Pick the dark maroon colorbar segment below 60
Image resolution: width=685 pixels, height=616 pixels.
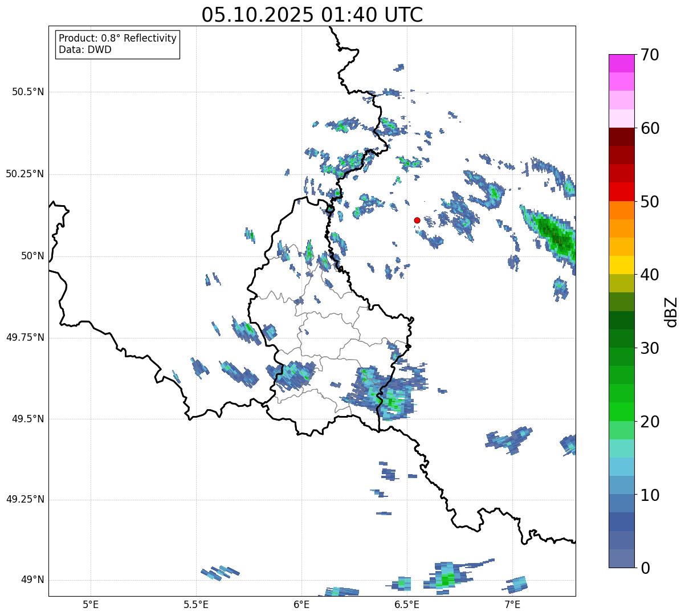tap(622, 137)
